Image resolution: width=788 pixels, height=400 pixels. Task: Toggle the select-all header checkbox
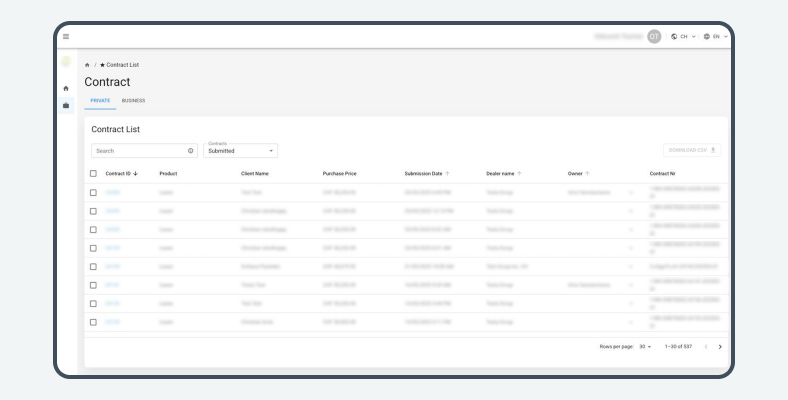[x=93, y=173]
